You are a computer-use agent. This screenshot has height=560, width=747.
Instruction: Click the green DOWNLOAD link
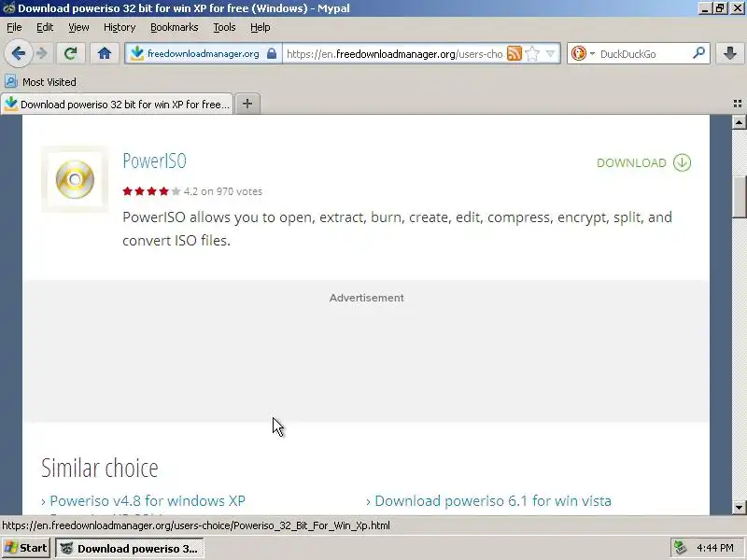pos(631,162)
